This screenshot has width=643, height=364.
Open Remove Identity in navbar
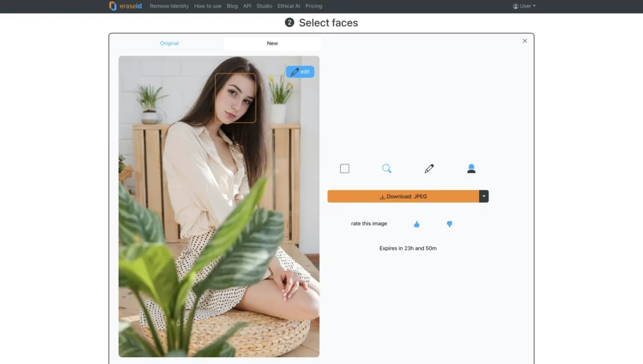(x=170, y=6)
